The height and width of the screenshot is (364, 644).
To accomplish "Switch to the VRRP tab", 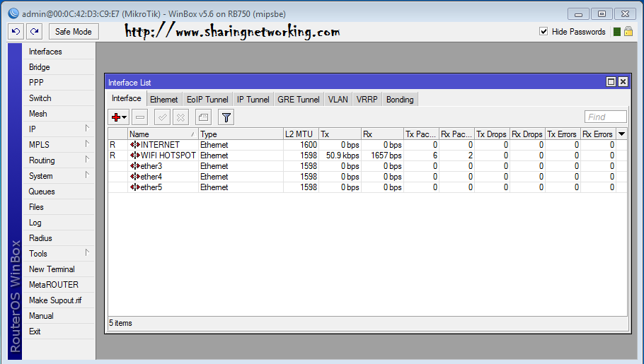I will pyautogui.click(x=367, y=100).
